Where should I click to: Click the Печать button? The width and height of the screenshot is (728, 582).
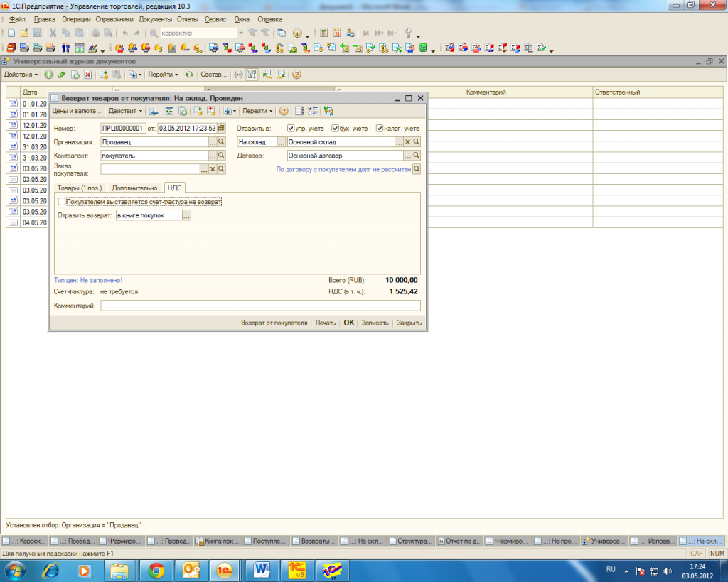[325, 323]
